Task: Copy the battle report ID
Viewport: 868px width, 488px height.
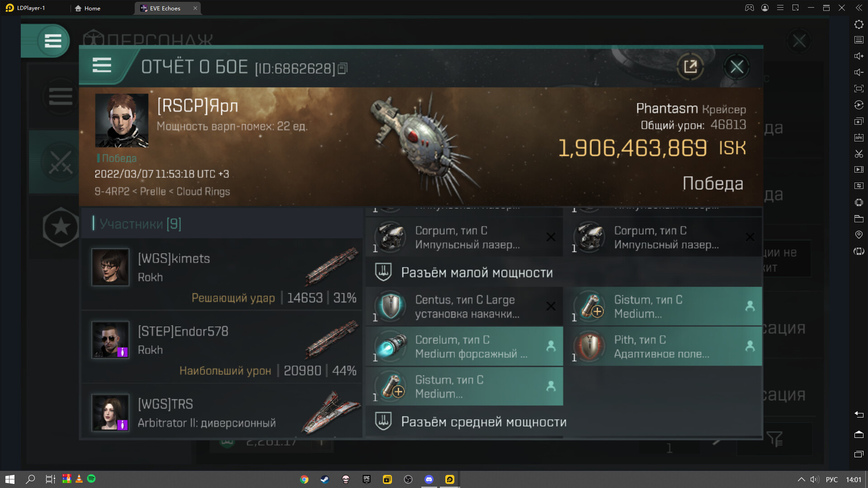Action: 343,69
